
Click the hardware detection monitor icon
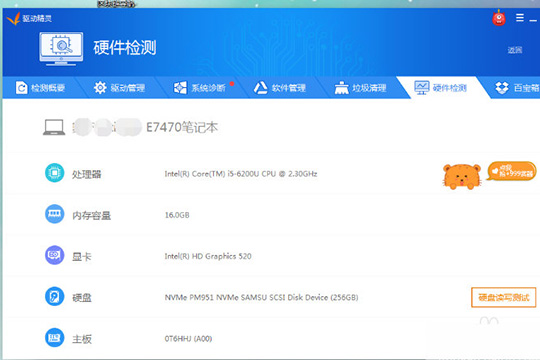[x=61, y=49]
